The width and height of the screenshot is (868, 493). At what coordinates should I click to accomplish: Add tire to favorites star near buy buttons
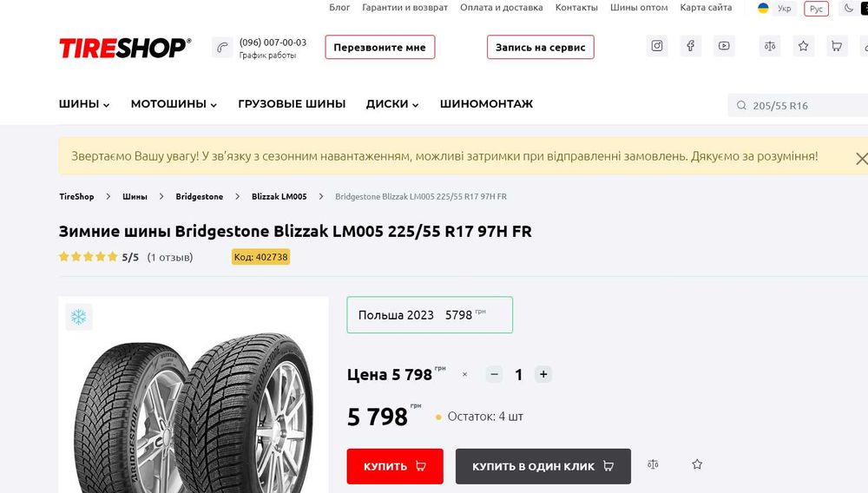click(x=697, y=464)
